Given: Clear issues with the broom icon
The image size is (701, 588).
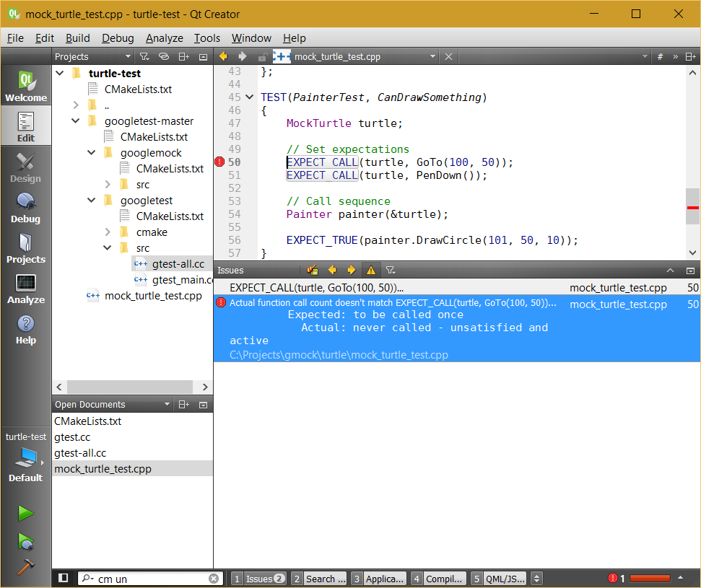Looking at the screenshot, I should click(313, 270).
